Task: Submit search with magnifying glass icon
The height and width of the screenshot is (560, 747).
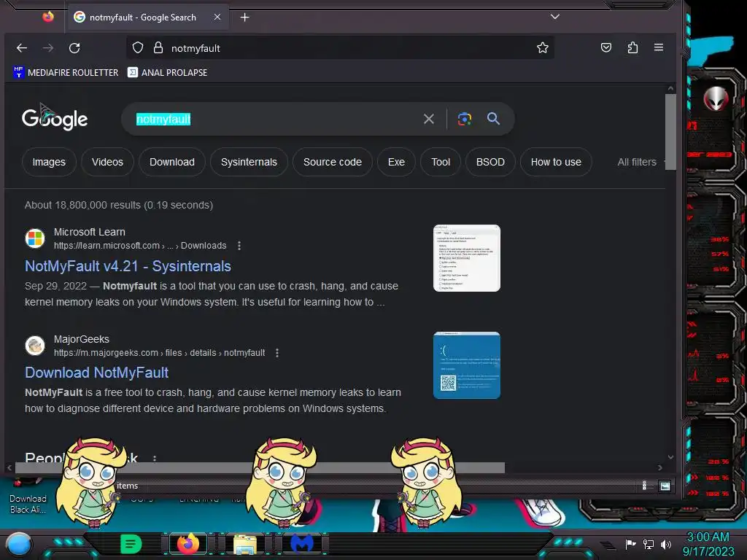Action: click(494, 119)
